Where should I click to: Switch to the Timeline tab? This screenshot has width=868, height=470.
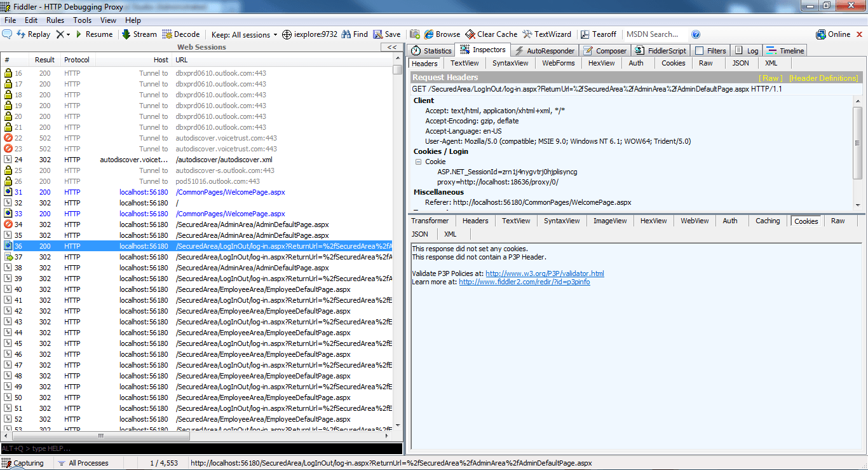(x=785, y=51)
